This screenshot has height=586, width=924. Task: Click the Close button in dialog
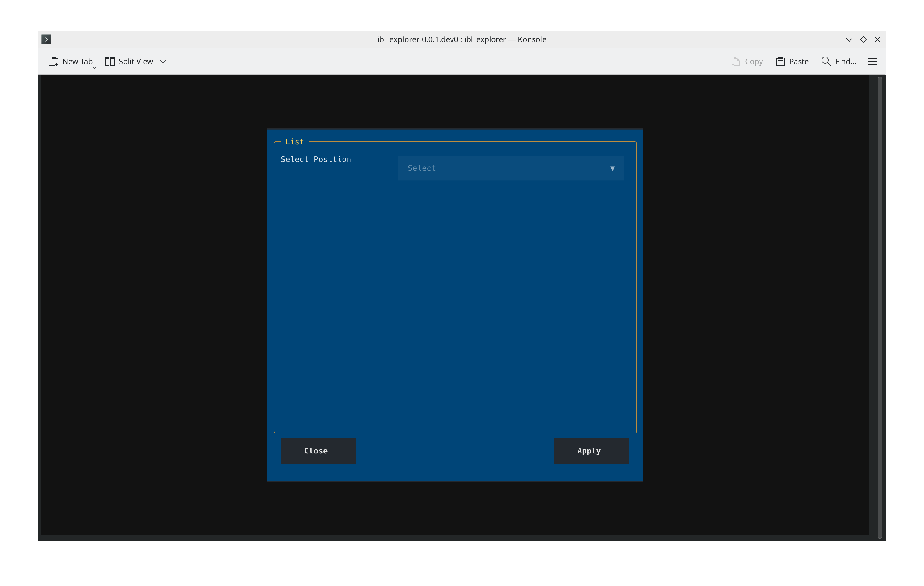point(318,451)
